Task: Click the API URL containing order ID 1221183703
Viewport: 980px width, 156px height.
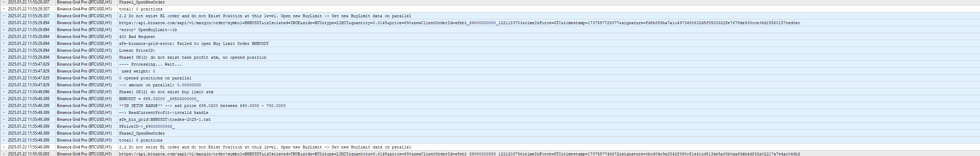Action: [x=460, y=23]
